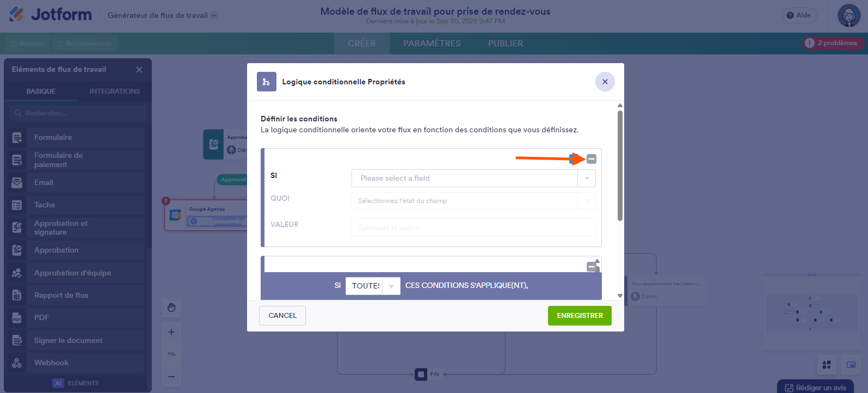Image resolution: width=868 pixels, height=393 pixels.
Task: Click the CANCEL button
Action: [282, 316]
